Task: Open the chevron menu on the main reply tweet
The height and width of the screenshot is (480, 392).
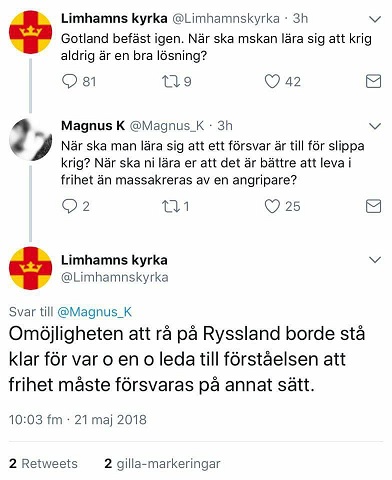Action: [375, 260]
